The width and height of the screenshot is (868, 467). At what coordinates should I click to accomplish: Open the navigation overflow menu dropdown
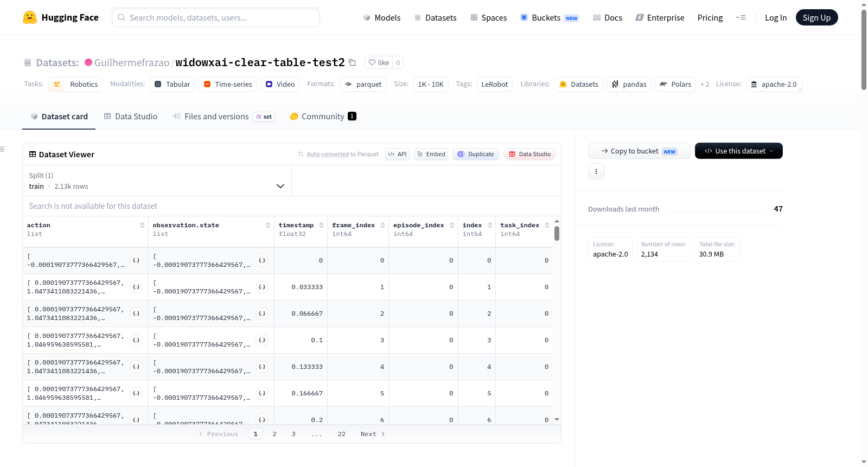741,17
